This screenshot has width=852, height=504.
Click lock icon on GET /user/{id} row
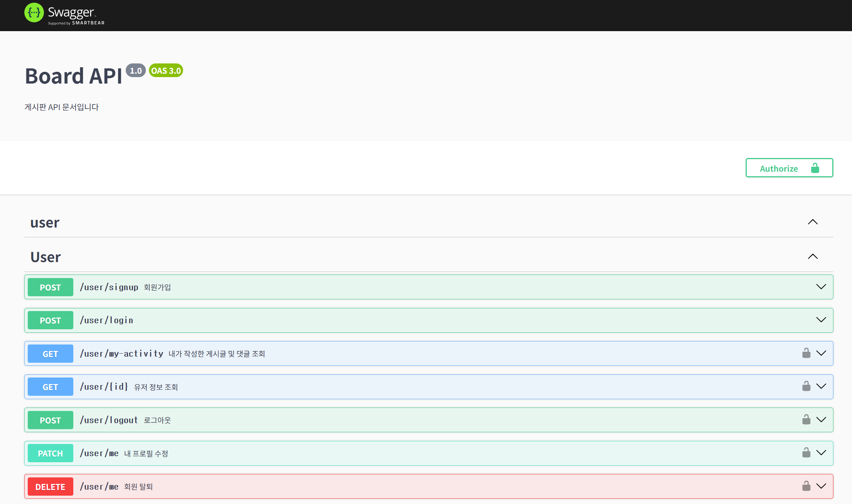tap(806, 386)
